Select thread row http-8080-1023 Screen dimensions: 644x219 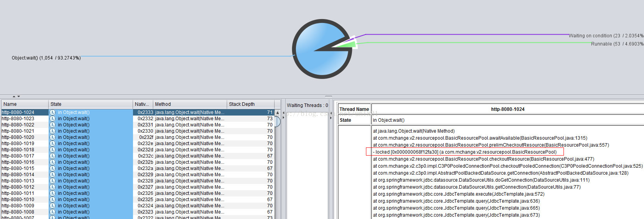(x=138, y=119)
